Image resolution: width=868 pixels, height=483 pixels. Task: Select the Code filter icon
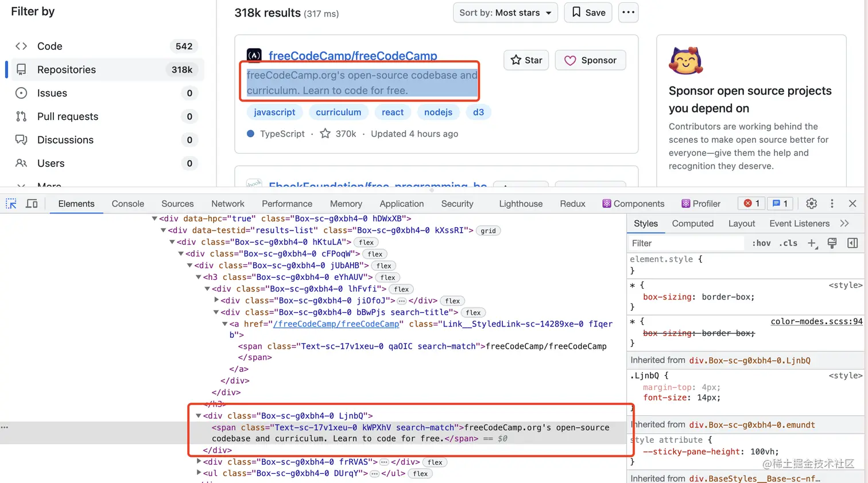click(21, 46)
